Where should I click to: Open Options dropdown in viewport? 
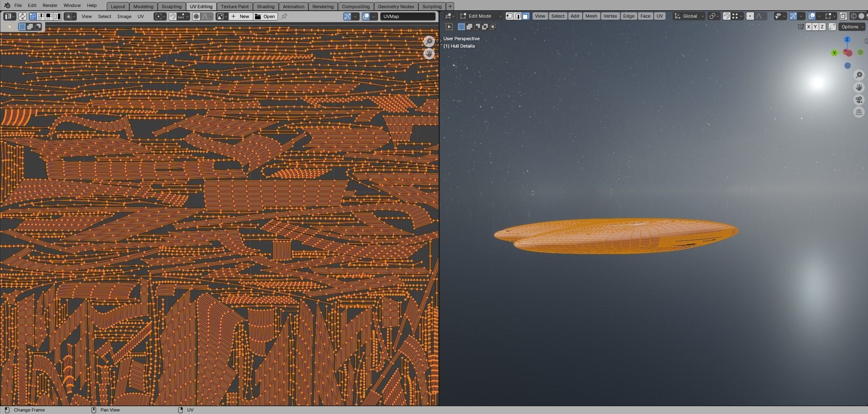pos(852,27)
